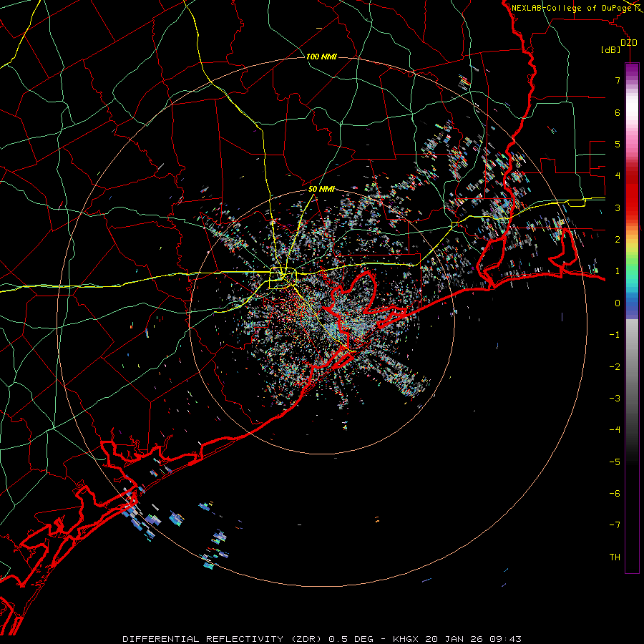
Task: Select the "-3" tick label on the color scale
Action: (x=615, y=399)
